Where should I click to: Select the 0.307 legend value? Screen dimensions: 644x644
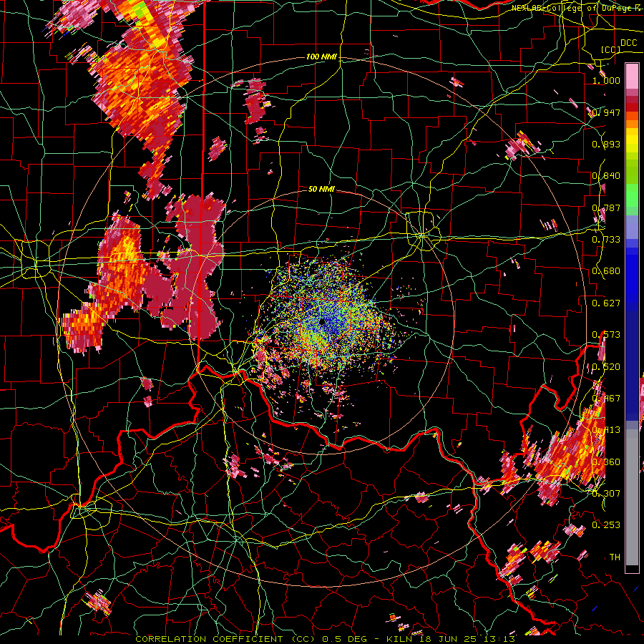606,494
